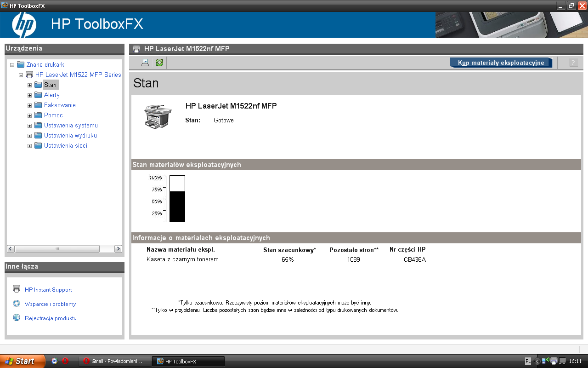Expand the Ustawienia systemu tree node
588x368 pixels.
[29, 126]
